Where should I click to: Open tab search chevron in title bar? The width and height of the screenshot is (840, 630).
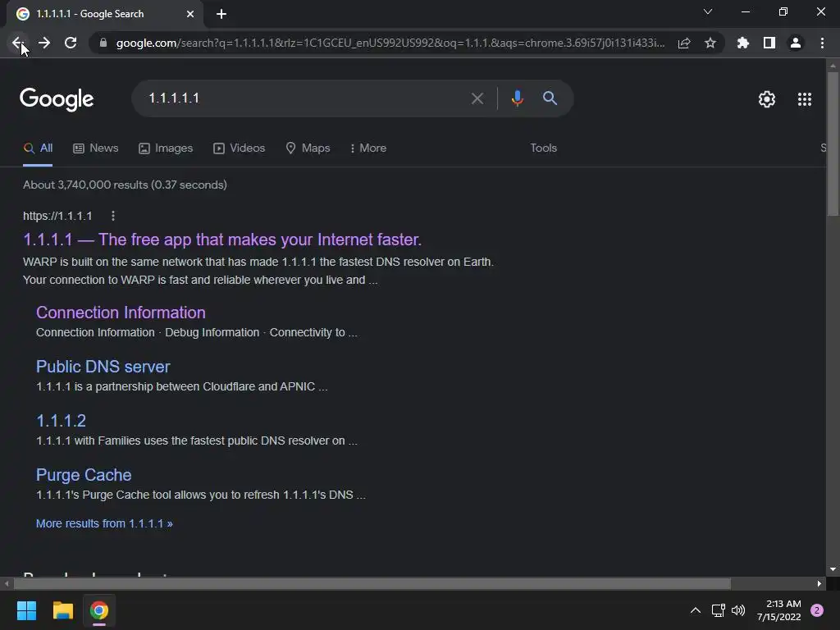coord(708,11)
